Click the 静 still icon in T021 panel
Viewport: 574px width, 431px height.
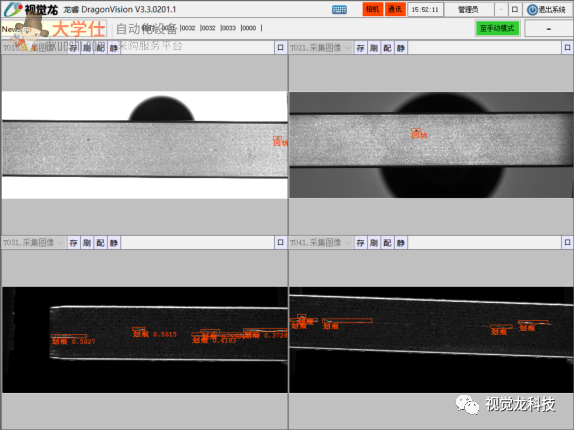point(400,48)
